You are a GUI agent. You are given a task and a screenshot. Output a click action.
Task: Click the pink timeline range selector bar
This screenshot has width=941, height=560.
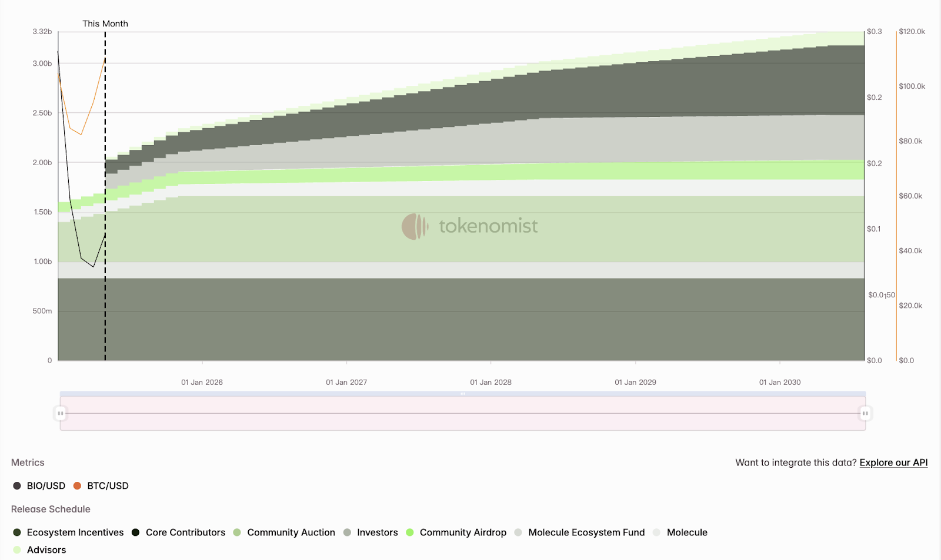[x=463, y=414]
